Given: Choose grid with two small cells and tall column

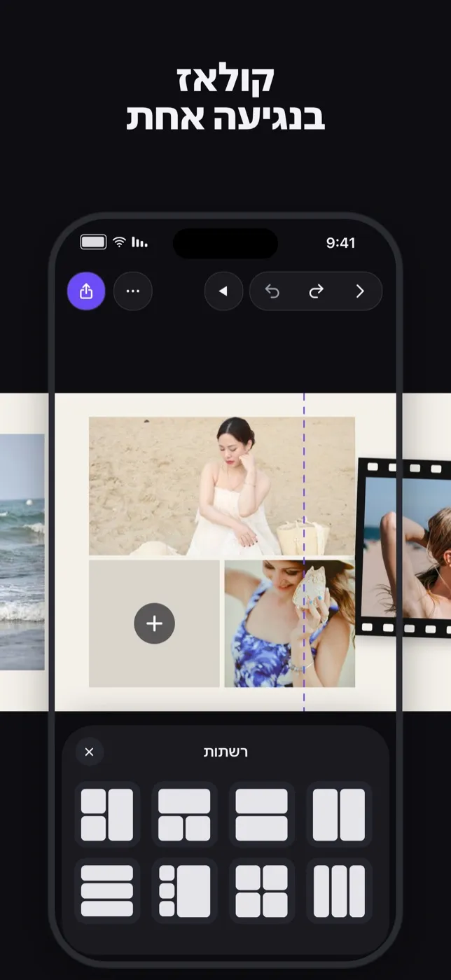Looking at the screenshot, I should pyautogui.click(x=107, y=815).
